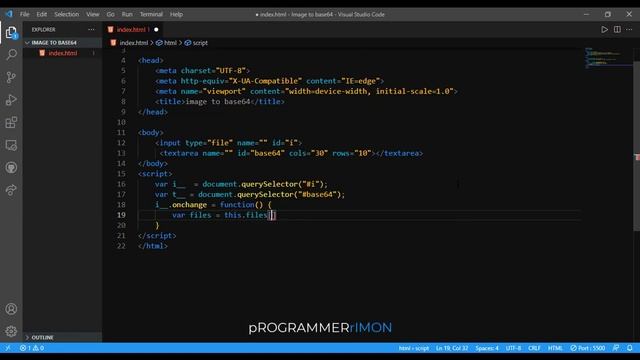Run the code with the play icon
This screenshot has width=640, height=360.
pyautogui.click(x=604, y=29)
